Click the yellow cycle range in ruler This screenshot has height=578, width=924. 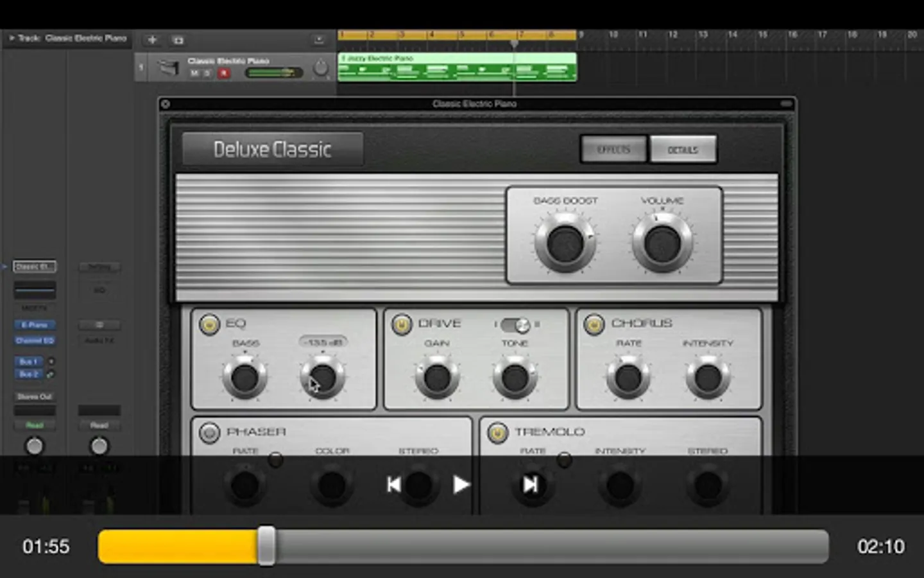click(457, 35)
